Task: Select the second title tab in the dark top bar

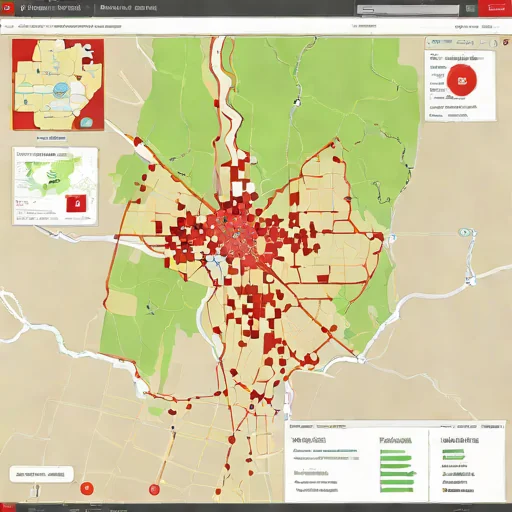Action: [x=128, y=8]
